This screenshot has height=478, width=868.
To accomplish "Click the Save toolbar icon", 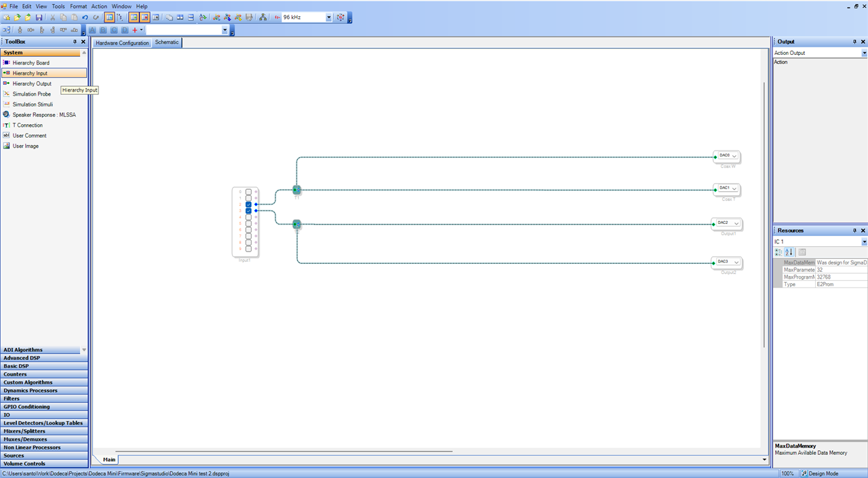I will pyautogui.click(x=39, y=17).
